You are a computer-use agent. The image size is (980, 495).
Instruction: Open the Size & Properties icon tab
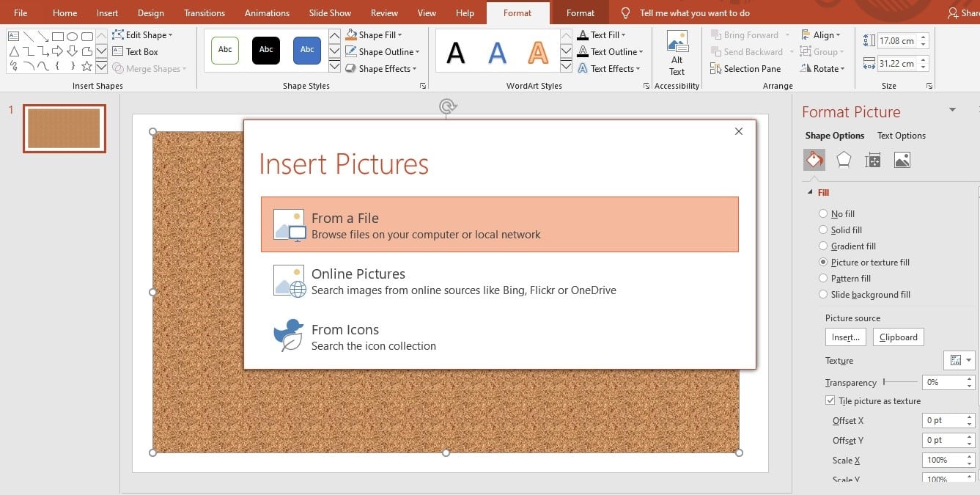click(x=872, y=160)
